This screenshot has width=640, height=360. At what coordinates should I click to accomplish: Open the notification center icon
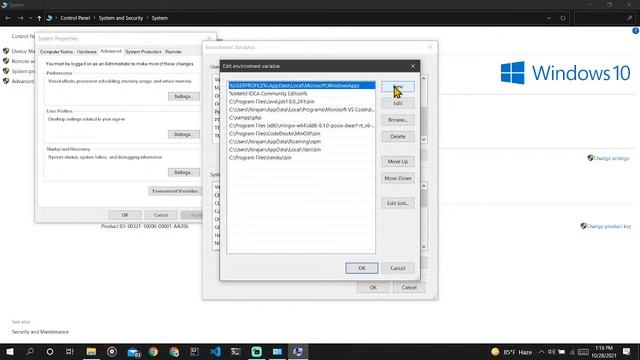[x=627, y=351]
